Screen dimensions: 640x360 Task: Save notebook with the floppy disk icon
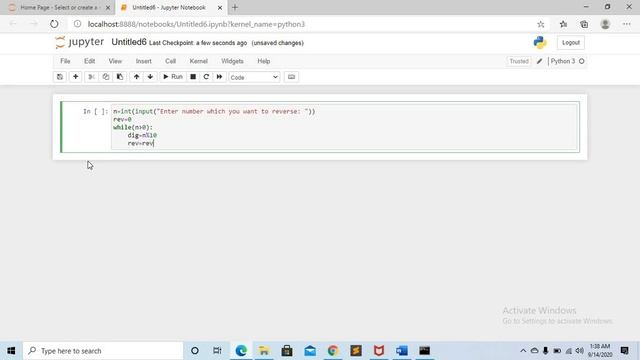(60, 77)
